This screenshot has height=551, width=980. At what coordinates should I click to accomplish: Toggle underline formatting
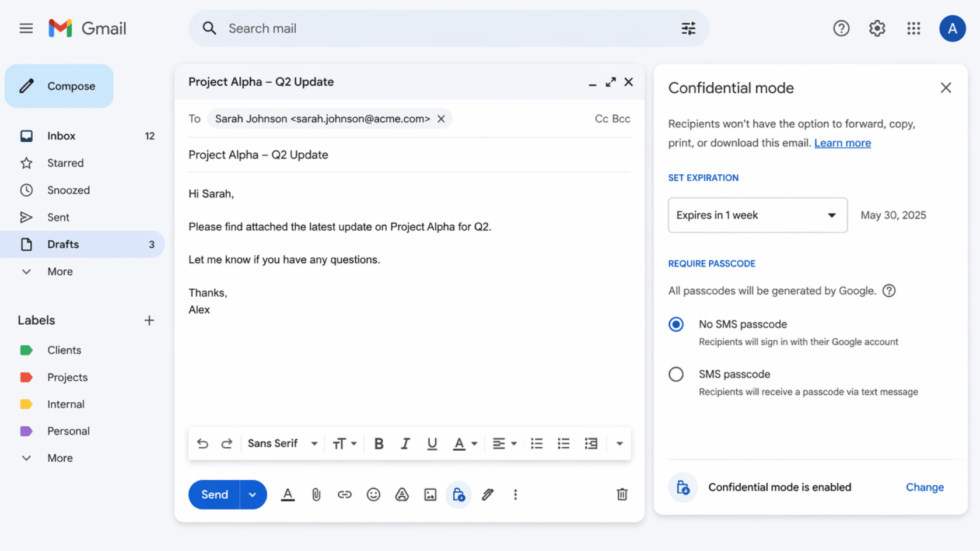[432, 444]
